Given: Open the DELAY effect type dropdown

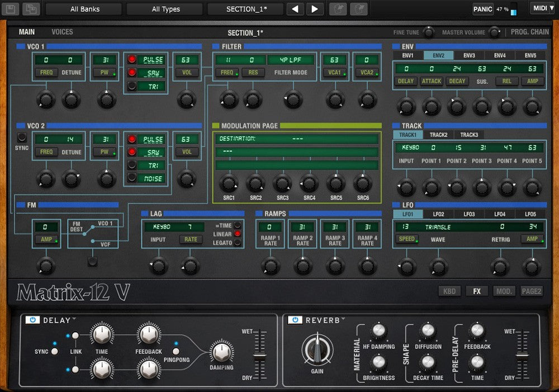Looking at the screenshot, I should 59,320.
